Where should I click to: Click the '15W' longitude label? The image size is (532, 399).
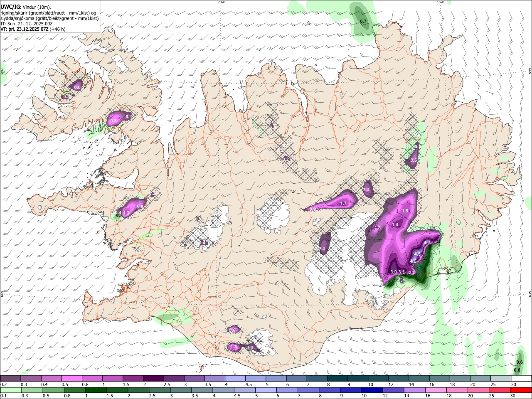coord(440,2)
